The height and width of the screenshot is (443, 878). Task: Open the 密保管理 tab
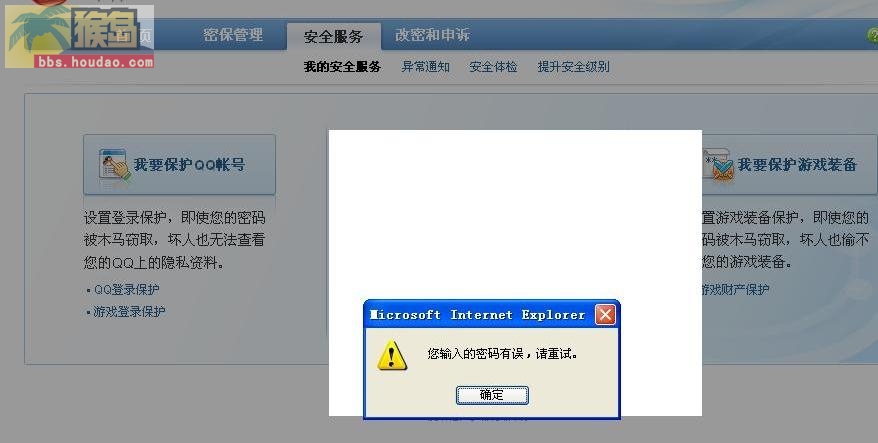(233, 35)
